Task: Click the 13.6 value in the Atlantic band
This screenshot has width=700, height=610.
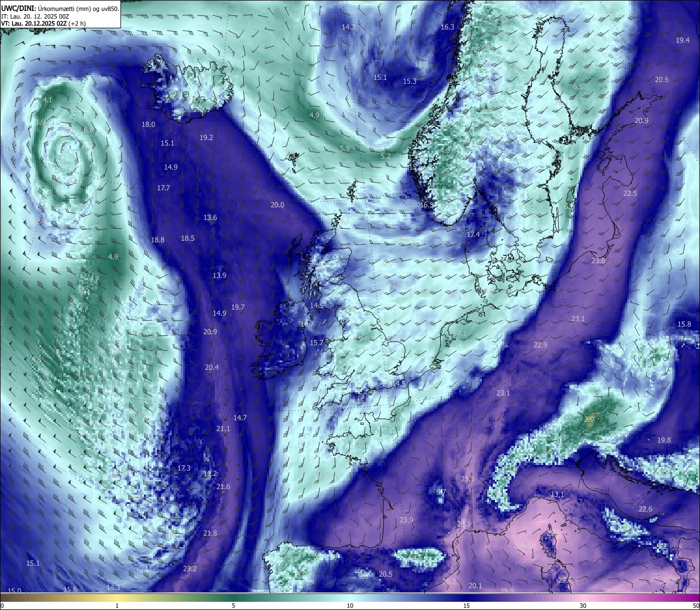Action: (210, 218)
